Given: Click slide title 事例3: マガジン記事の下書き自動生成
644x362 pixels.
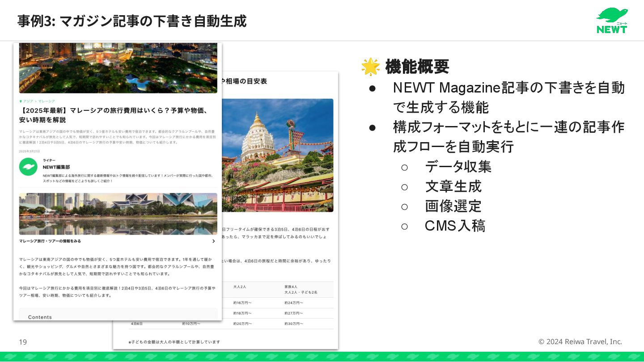Looking at the screenshot, I should tap(132, 21).
